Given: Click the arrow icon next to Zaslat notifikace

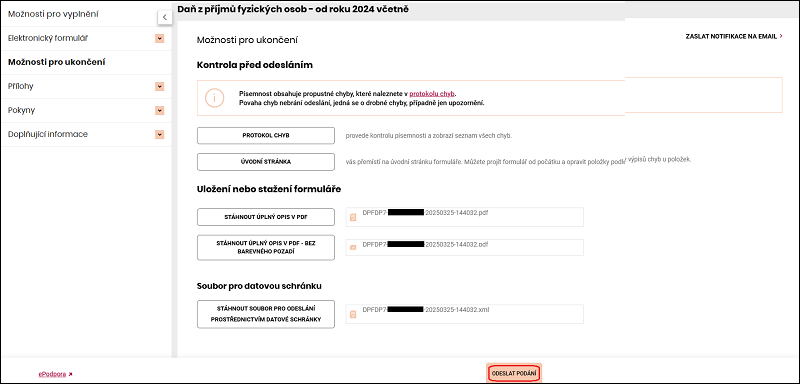Looking at the screenshot, I should coord(781,36).
